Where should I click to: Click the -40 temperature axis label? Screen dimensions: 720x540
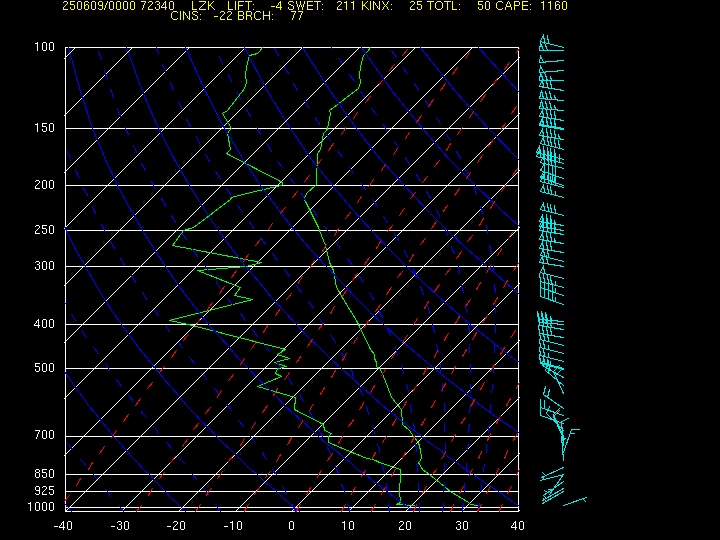pos(63,526)
